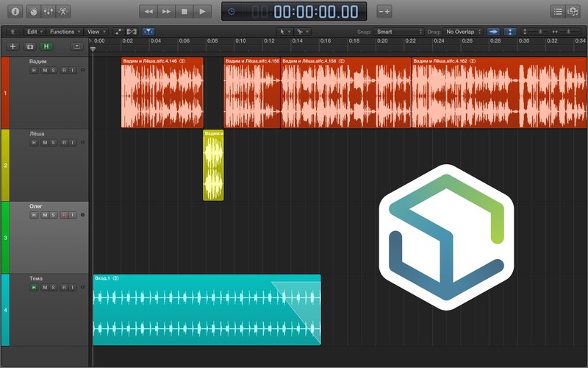
Task: Click the Stop transport button
Action: tap(184, 12)
